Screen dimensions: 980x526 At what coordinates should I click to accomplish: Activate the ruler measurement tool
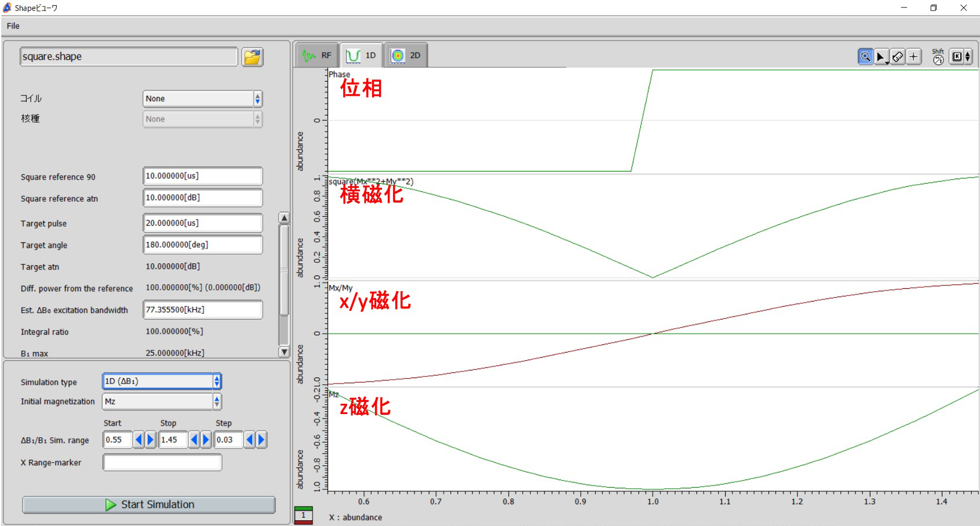tap(897, 56)
